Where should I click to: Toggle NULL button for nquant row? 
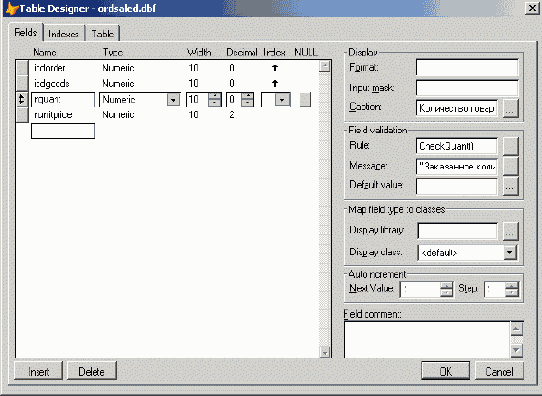[x=305, y=100]
